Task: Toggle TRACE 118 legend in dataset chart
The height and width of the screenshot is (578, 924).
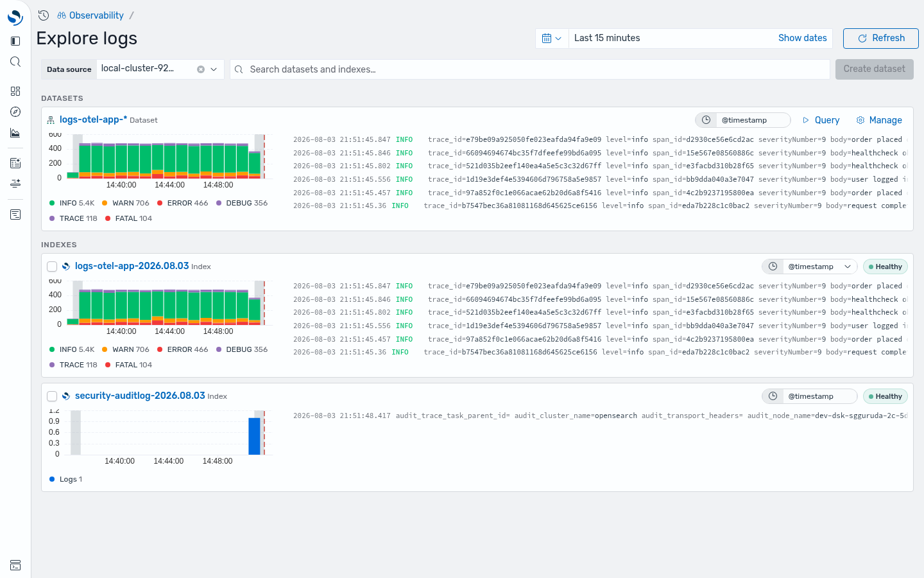Action: click(73, 218)
